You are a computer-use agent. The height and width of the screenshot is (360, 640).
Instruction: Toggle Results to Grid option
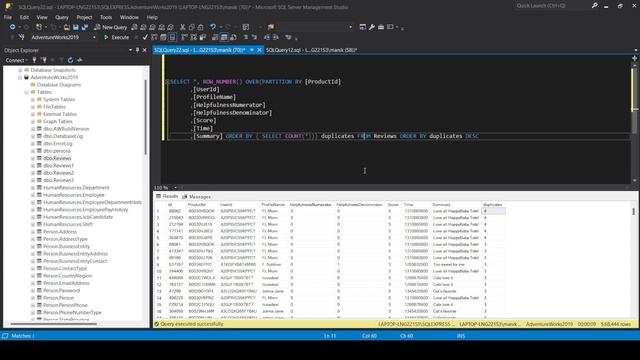tap(224, 37)
